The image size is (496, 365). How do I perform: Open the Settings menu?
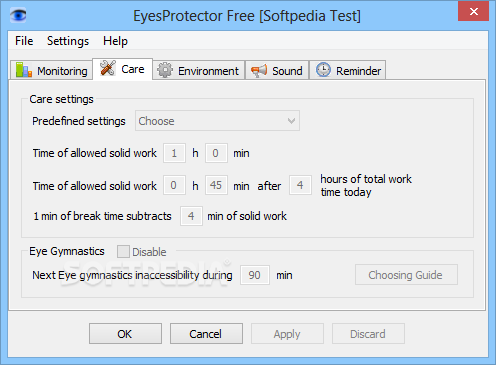pos(68,41)
